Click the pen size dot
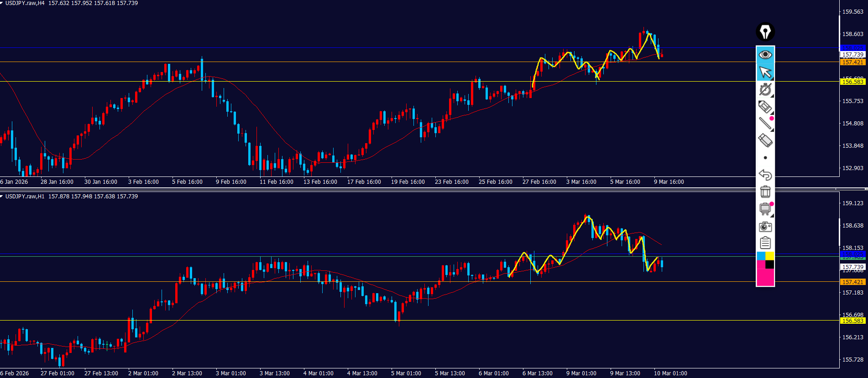 point(765,158)
